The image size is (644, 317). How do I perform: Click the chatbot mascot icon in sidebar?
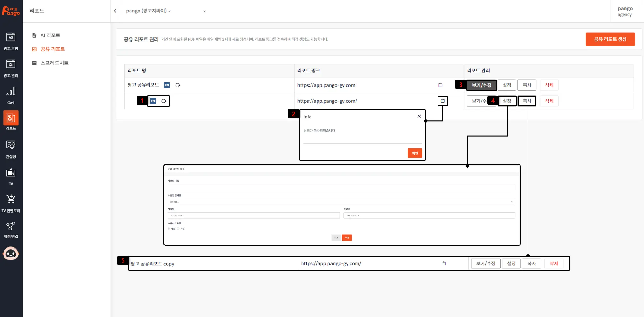[11, 253]
